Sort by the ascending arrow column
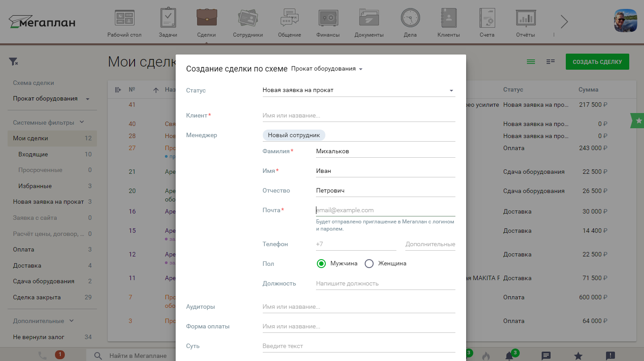Screen dimensions: 644x361 [x=156, y=90]
